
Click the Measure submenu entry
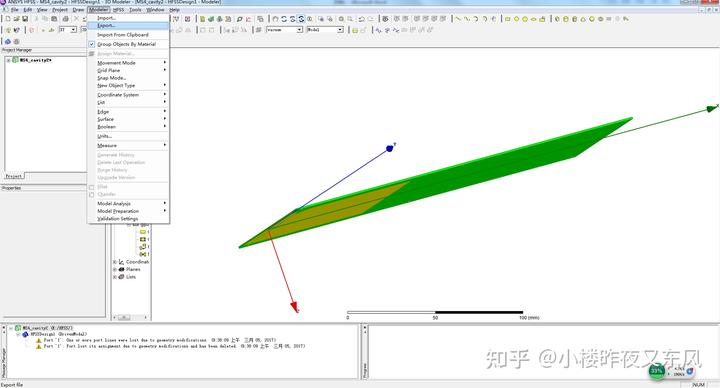click(128, 145)
